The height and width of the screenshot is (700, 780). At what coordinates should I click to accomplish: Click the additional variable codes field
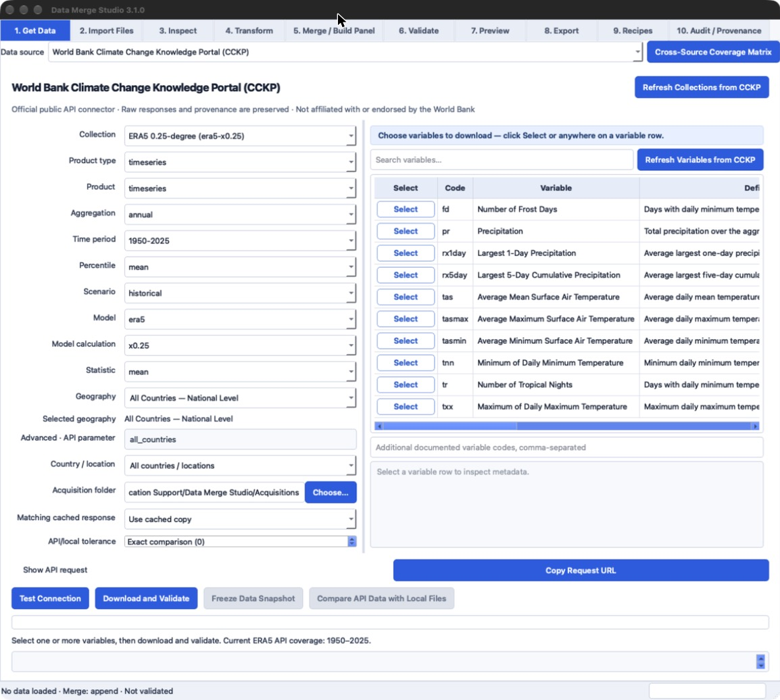(566, 447)
